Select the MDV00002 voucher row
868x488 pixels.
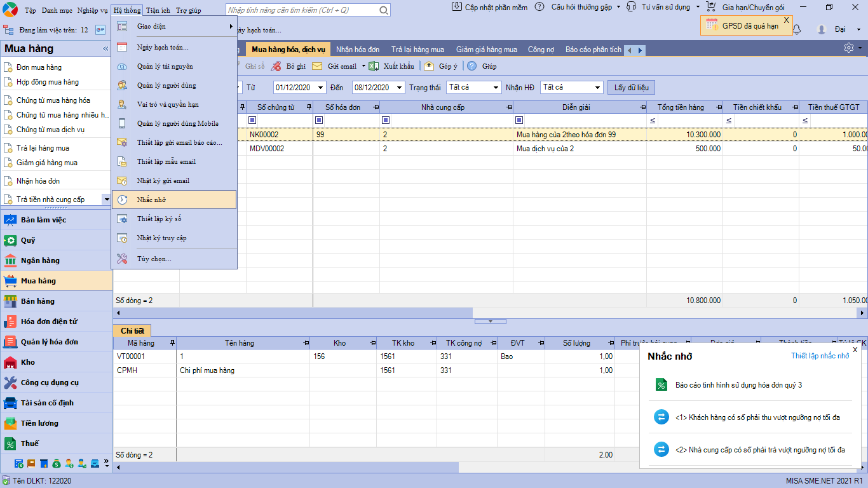pos(491,149)
